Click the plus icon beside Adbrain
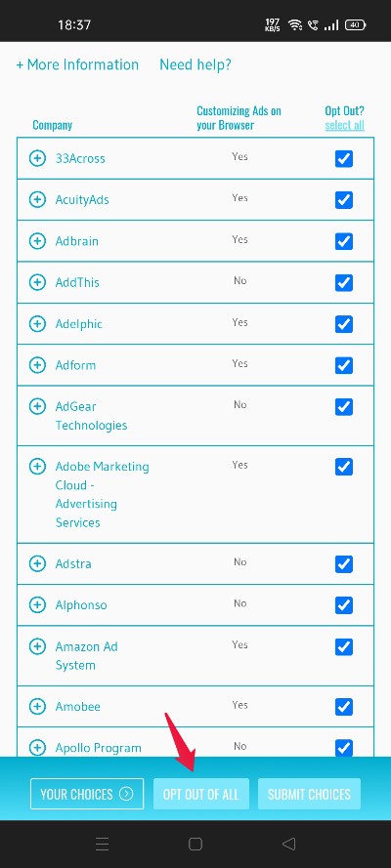The width and height of the screenshot is (391, 868). 37,241
